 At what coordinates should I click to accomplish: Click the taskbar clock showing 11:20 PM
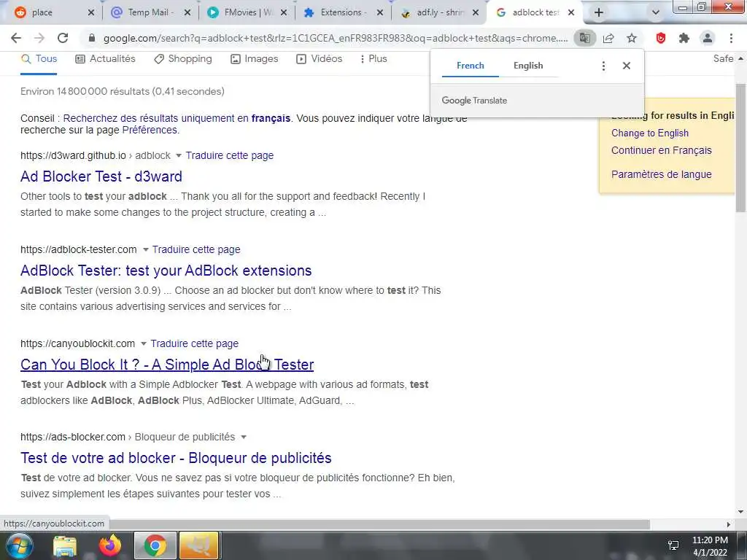point(710,546)
